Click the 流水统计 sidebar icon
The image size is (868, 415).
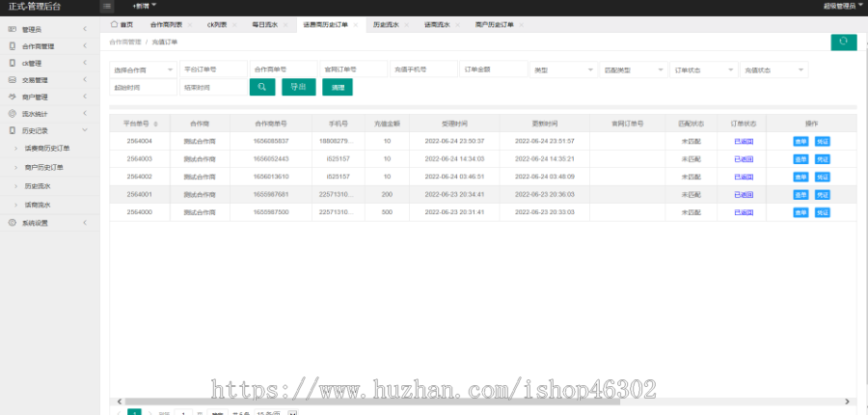point(13,114)
